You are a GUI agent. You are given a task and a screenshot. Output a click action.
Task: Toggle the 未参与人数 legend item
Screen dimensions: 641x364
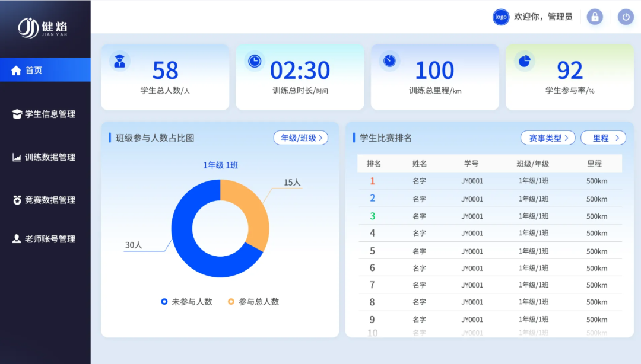(187, 302)
